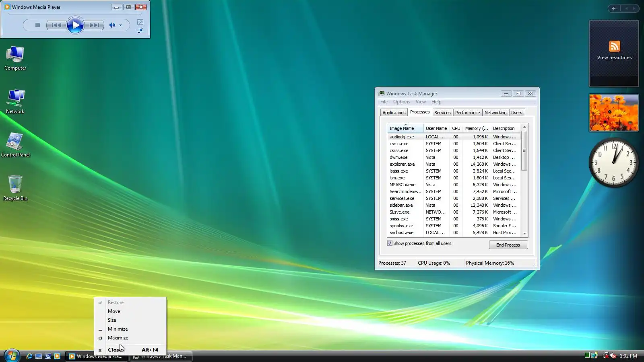This screenshot has height=362, width=644.
Task: Open Task Manager Options menu
Action: pyautogui.click(x=402, y=102)
